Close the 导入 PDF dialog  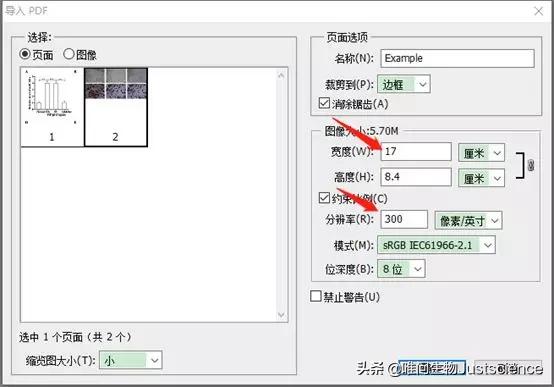(538, 11)
